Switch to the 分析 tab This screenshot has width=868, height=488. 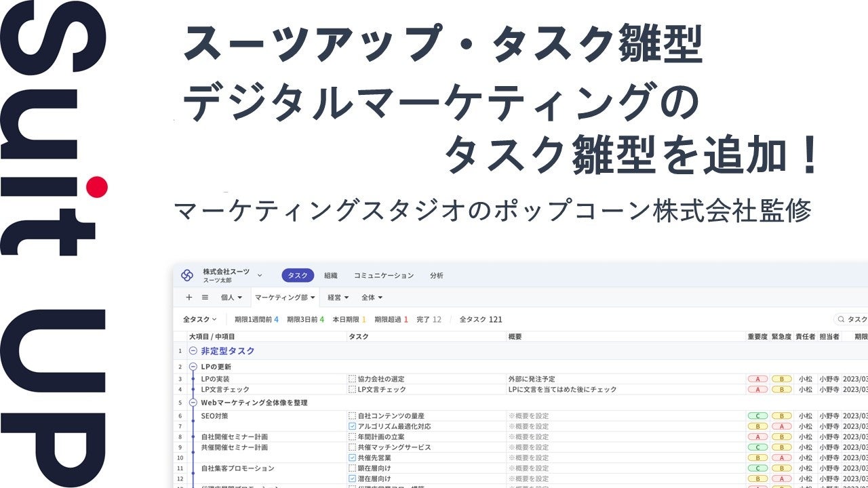point(437,275)
